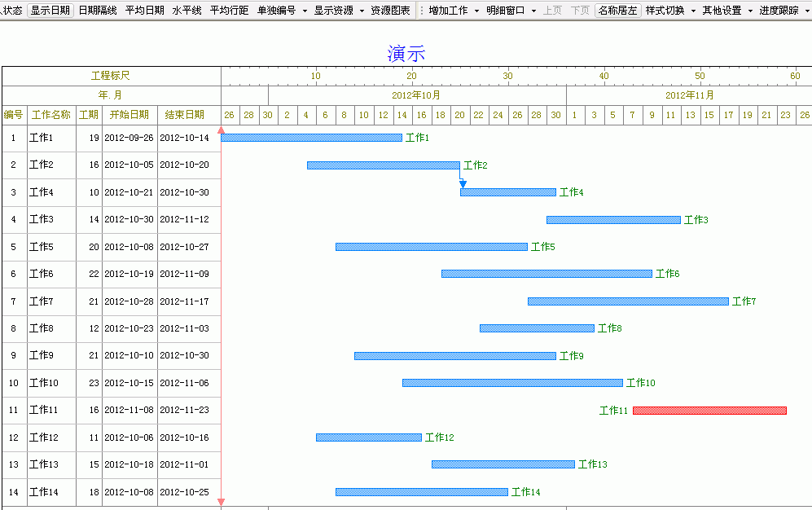Expand the 显示资源 dropdown
812x510 pixels.
(339, 11)
